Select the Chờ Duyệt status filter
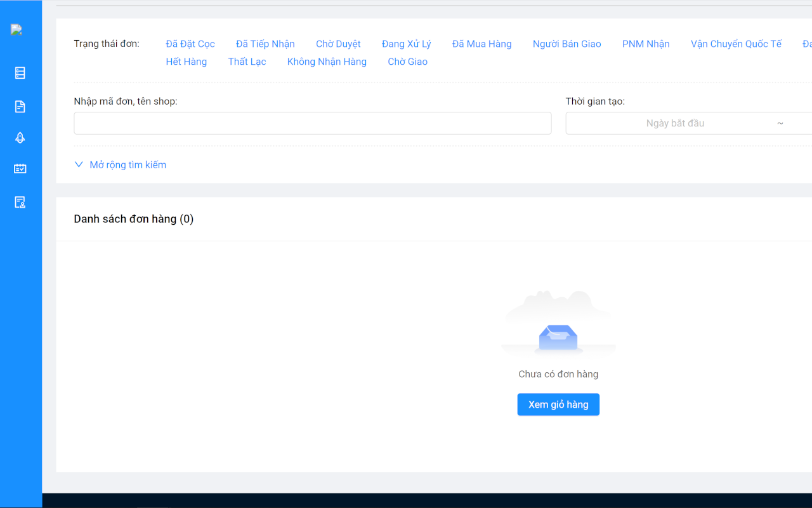This screenshot has height=508, width=812. click(x=338, y=44)
